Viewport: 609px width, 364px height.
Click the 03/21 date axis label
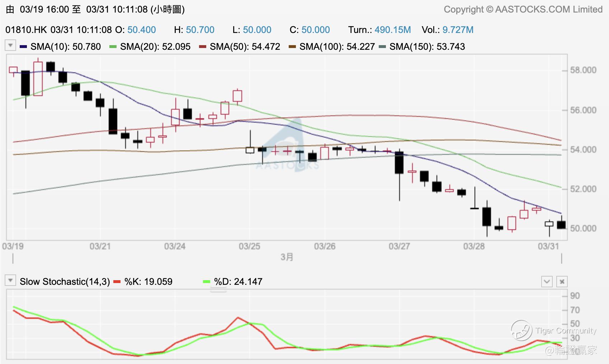point(100,246)
